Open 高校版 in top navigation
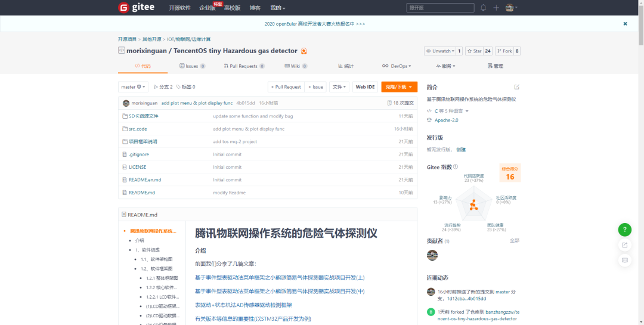 (x=233, y=8)
